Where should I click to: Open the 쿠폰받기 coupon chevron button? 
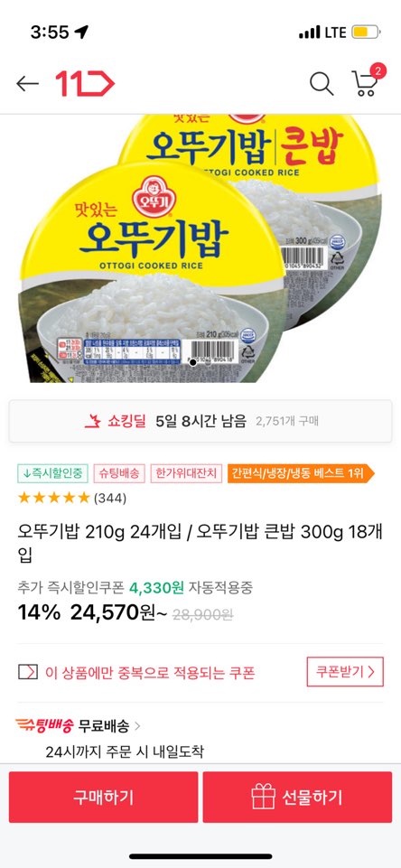(x=345, y=672)
